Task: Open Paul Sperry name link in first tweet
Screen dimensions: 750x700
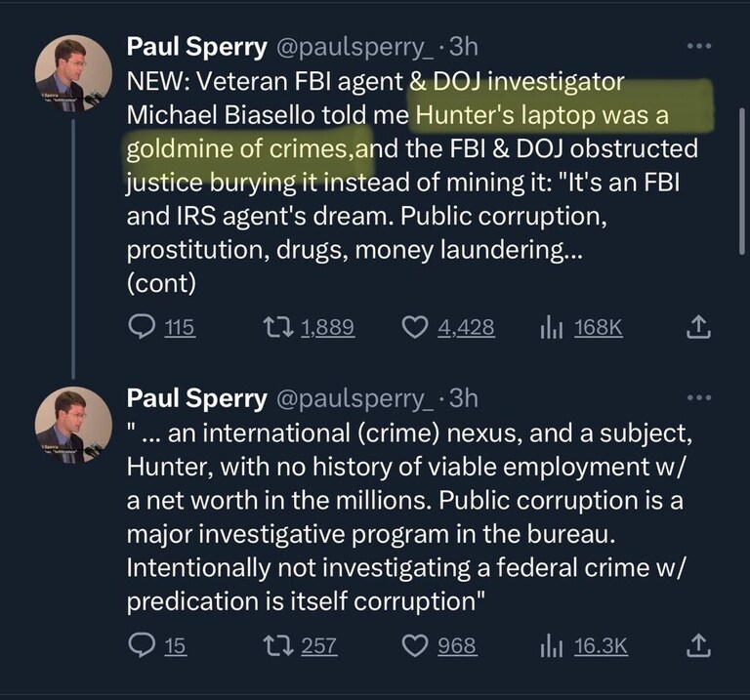Action: (197, 46)
